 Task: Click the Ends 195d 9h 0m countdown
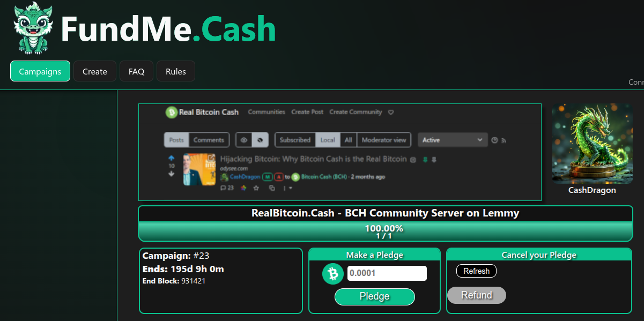pyautogui.click(x=183, y=269)
